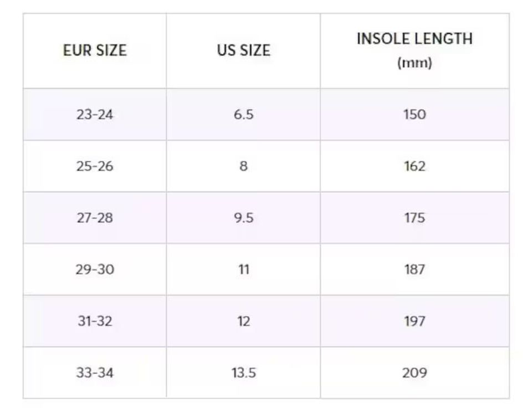Click the 175 insole length value

click(x=415, y=218)
